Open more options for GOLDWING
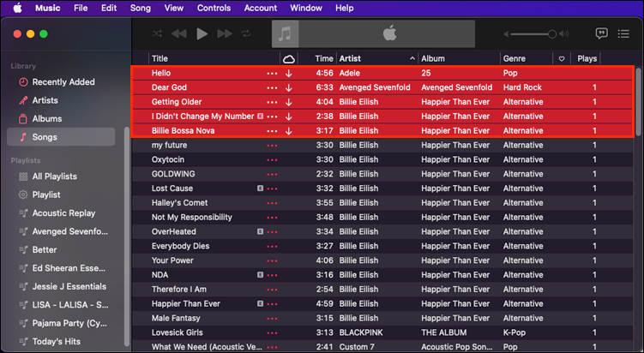Viewport: 644px width, 353px height. [x=272, y=175]
